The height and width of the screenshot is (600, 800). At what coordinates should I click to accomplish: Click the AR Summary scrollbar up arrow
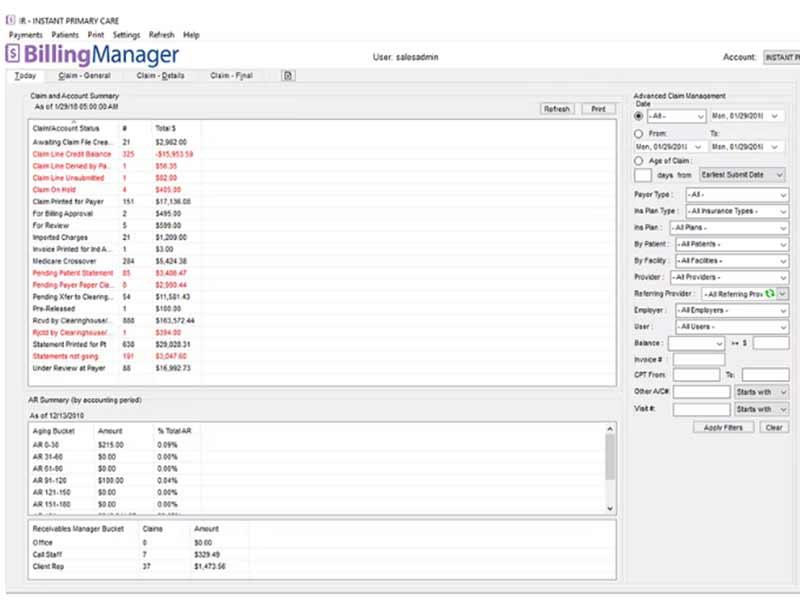click(610, 429)
